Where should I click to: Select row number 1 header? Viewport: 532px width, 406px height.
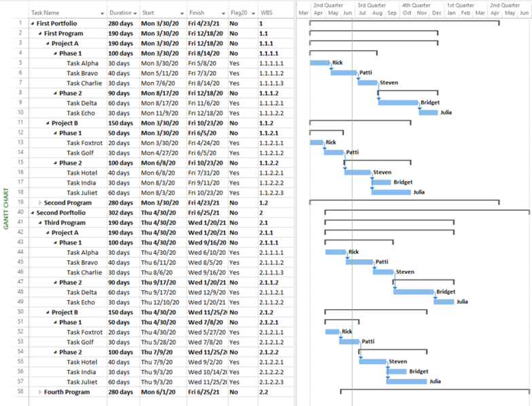pos(20,23)
